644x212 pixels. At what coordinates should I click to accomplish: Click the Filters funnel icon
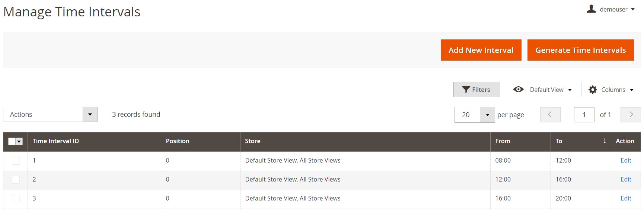click(466, 90)
